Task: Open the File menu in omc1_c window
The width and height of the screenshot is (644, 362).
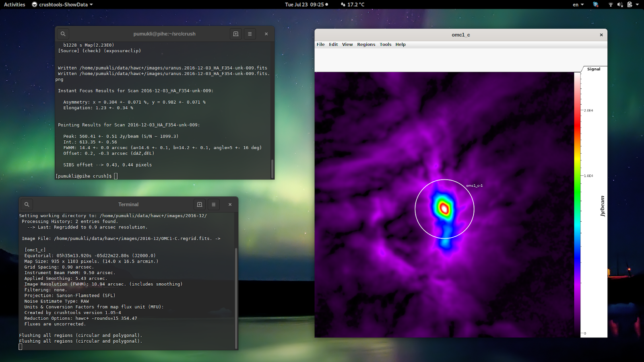Action: [x=320, y=45]
